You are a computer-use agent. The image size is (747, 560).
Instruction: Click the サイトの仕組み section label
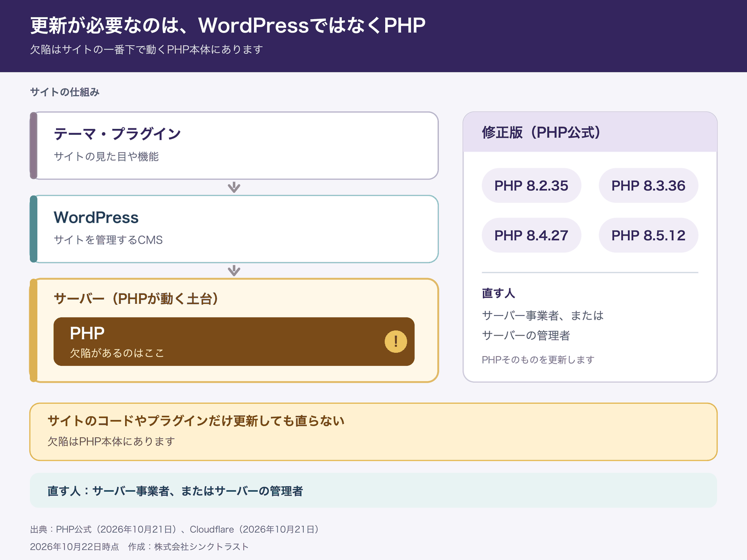[65, 92]
